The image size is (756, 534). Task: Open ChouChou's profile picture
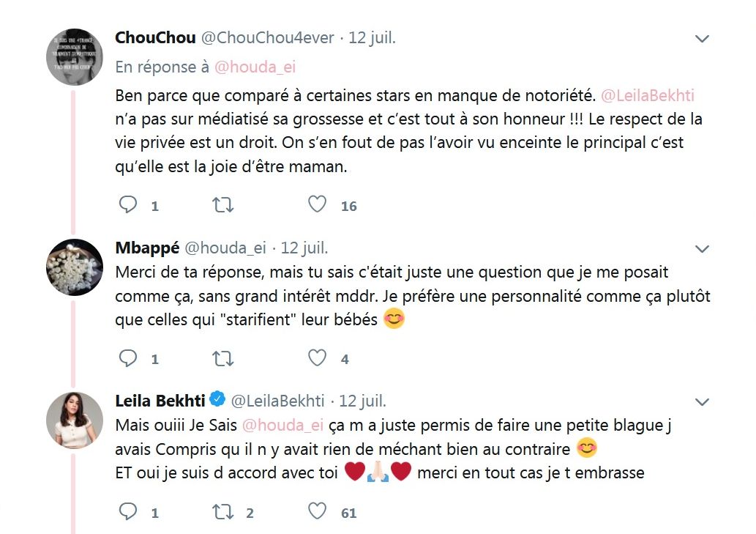74,57
